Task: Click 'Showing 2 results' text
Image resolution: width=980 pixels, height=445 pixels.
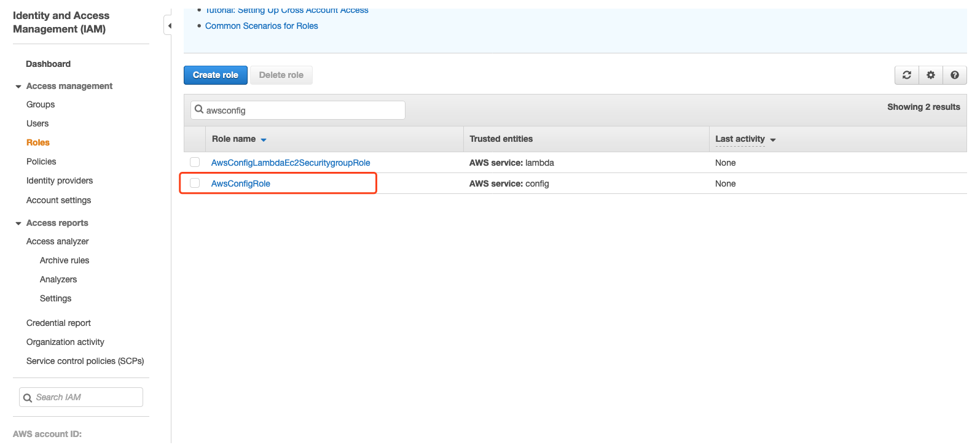Action: coord(923,107)
